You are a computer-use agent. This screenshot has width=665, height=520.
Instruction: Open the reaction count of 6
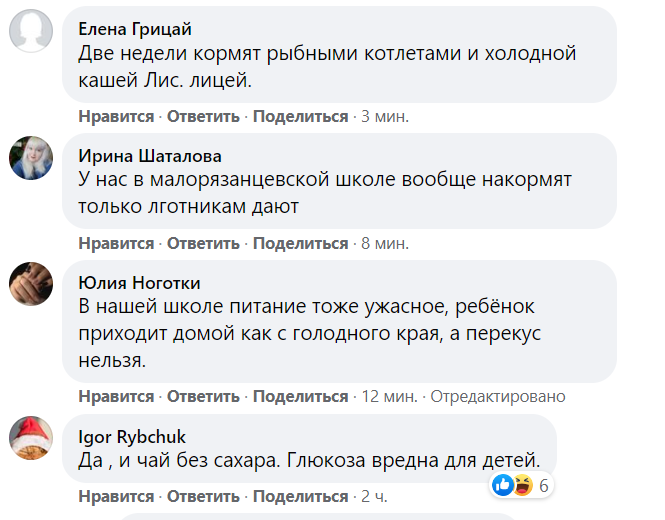[x=544, y=486]
